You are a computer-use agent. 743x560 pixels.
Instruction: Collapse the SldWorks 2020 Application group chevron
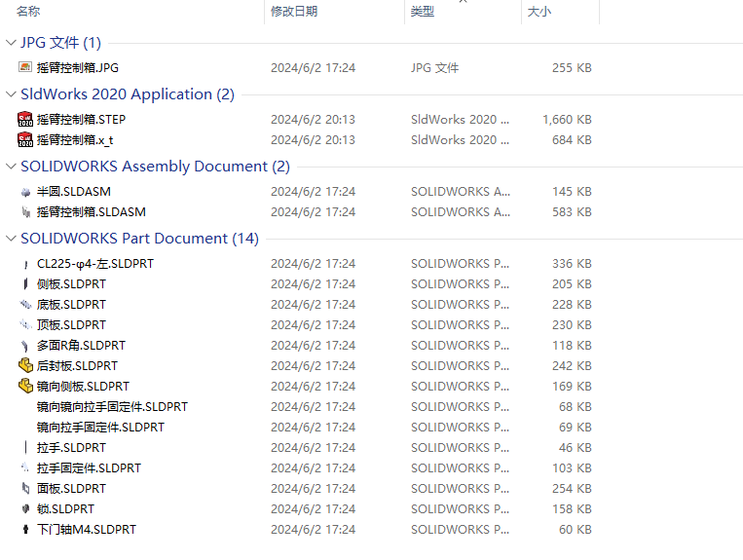click(x=11, y=94)
